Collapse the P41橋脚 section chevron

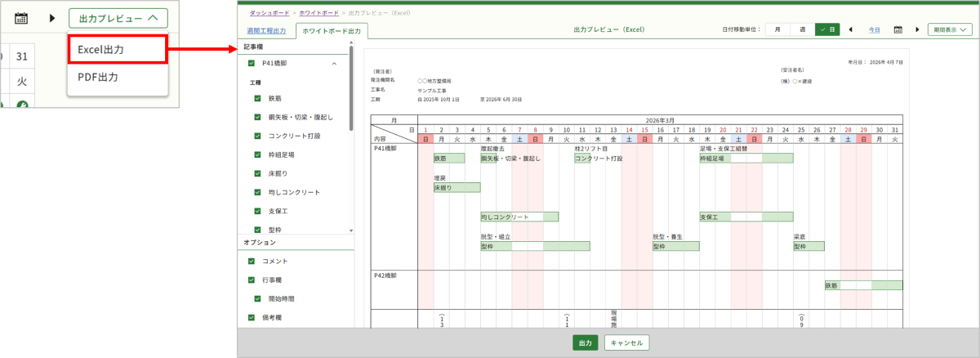334,63
